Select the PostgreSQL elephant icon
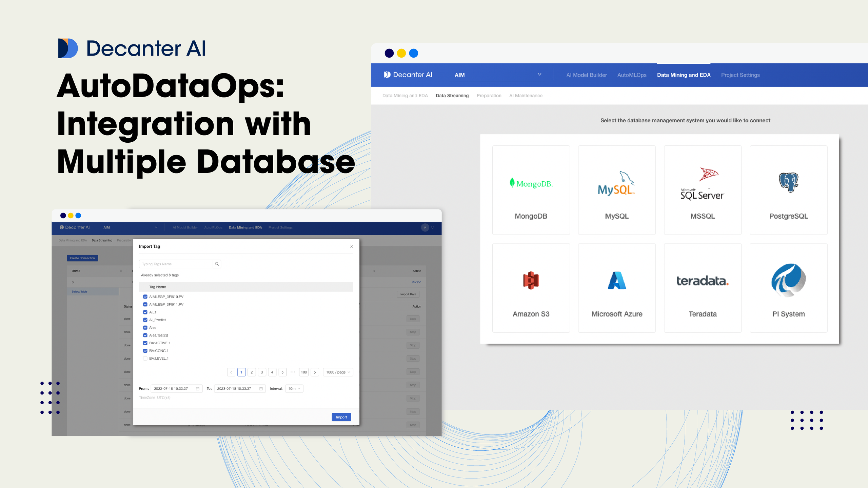Image resolution: width=868 pixels, height=488 pixels. 788,182
